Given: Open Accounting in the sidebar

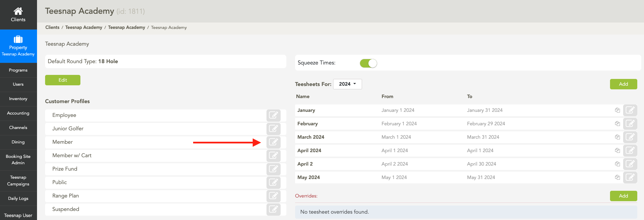Looking at the screenshot, I should [x=18, y=113].
